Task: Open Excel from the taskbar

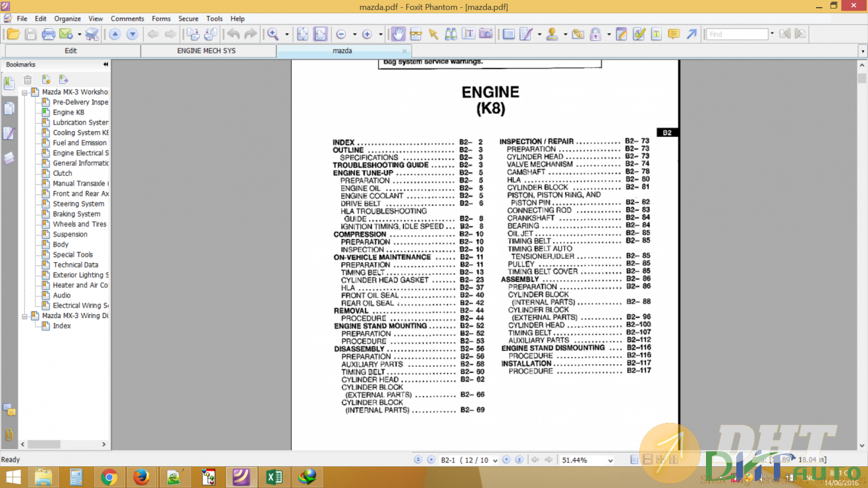Action: click(x=274, y=477)
